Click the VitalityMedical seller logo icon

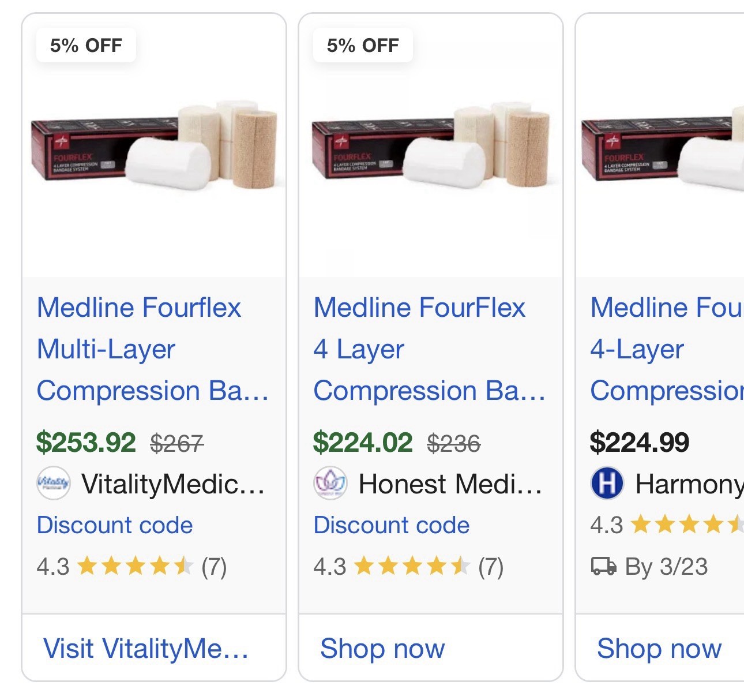(x=54, y=483)
